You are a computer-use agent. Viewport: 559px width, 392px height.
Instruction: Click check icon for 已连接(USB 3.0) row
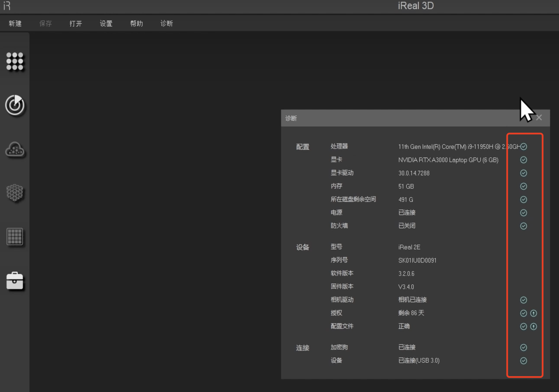pyautogui.click(x=523, y=361)
